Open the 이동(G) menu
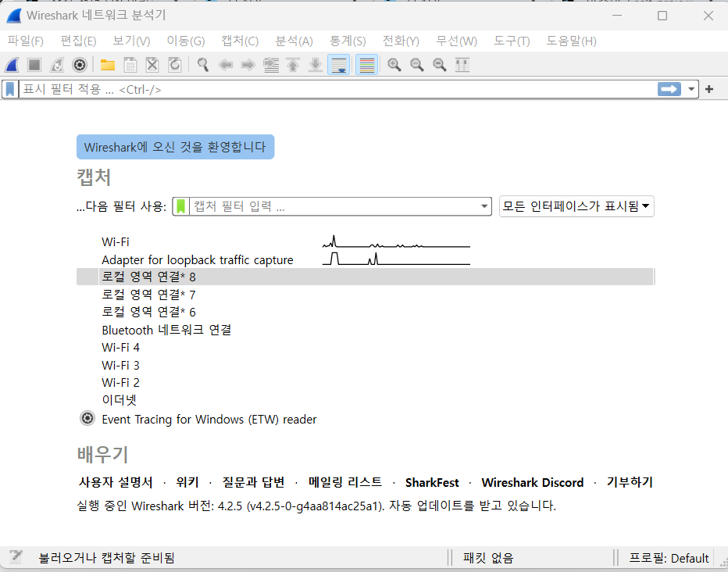Screen dimensions: 728x572 (x=186, y=41)
